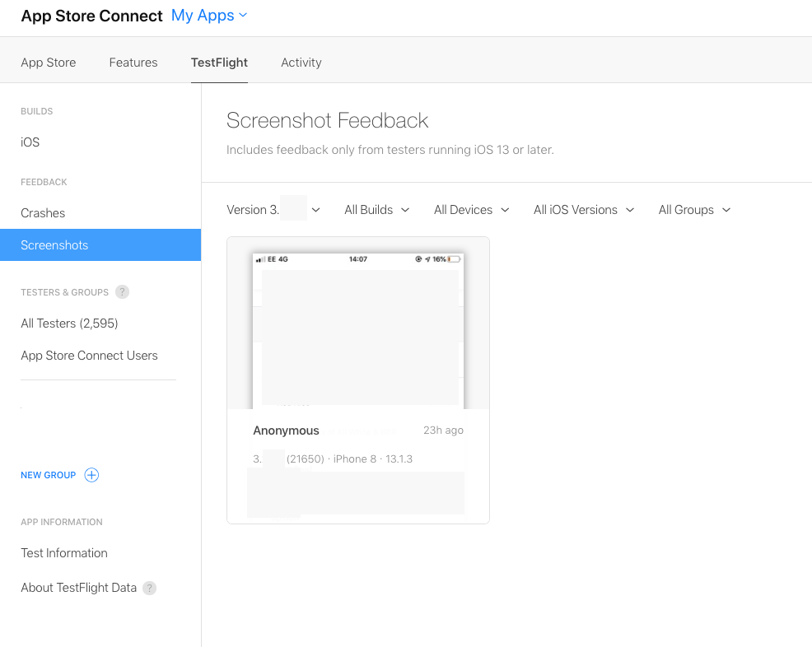
Task: Click the chevron next to My Apps
Action: coord(243,16)
